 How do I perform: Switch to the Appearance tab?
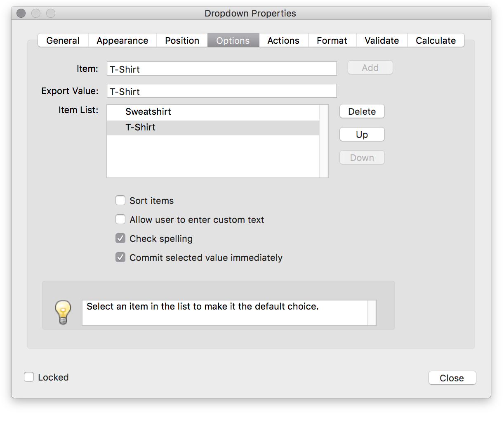point(122,40)
